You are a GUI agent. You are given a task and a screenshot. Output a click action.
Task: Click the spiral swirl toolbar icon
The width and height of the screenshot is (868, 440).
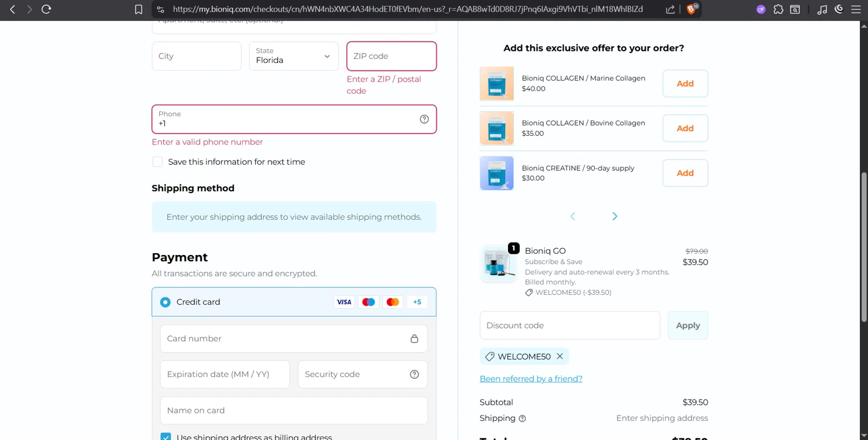(x=839, y=9)
